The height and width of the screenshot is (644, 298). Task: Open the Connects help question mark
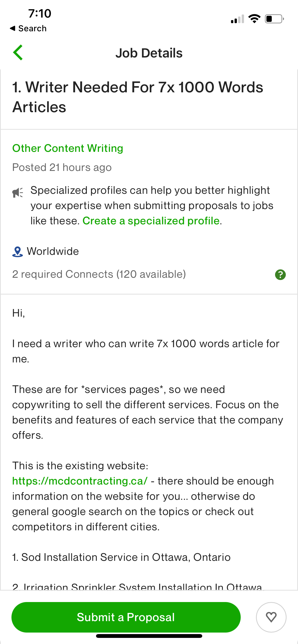280,275
